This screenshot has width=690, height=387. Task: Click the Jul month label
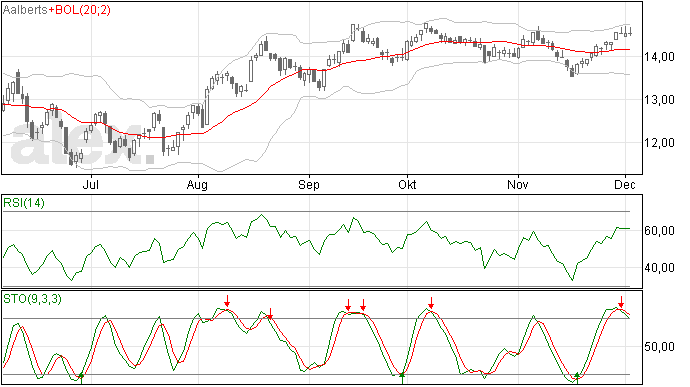[91, 184]
